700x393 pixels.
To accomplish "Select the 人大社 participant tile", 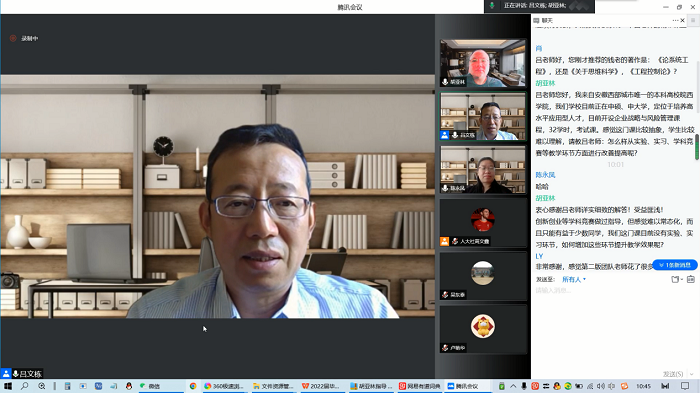I will 483,222.
